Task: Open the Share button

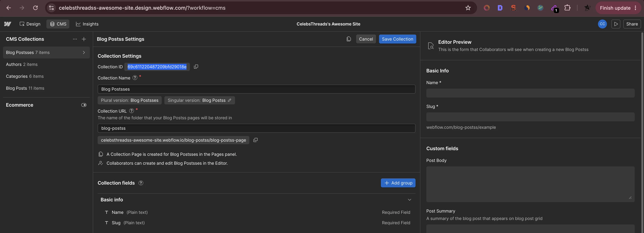Action: pos(632,24)
